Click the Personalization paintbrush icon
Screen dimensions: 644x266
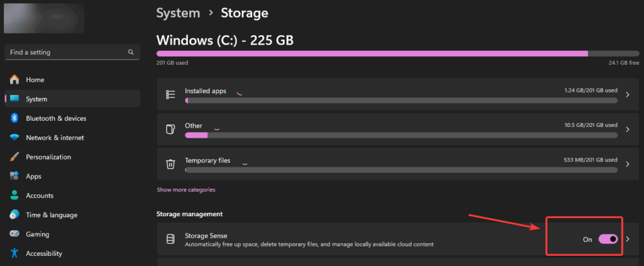pos(15,157)
